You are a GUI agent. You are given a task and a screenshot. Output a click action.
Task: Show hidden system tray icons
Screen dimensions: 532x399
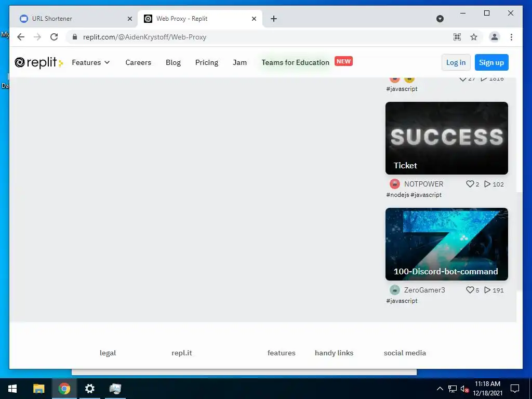pos(440,389)
